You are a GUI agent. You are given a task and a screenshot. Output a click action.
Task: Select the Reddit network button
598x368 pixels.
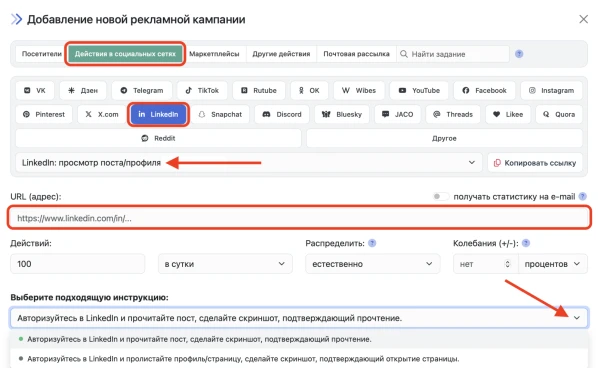(x=158, y=138)
